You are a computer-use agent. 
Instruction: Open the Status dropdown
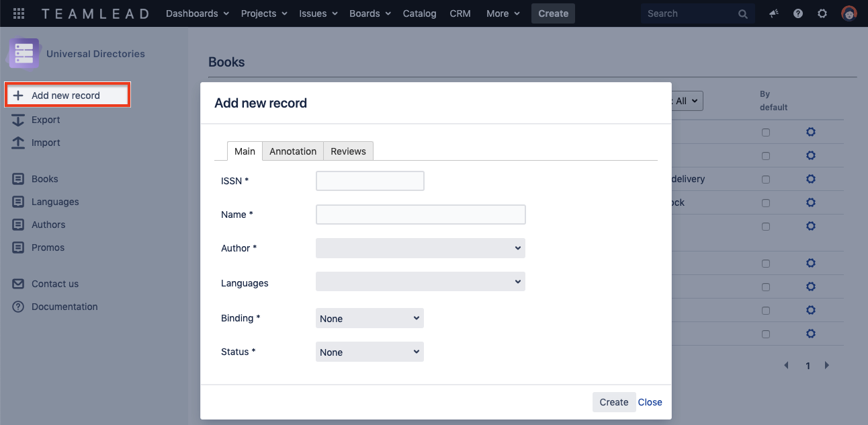[x=370, y=352]
